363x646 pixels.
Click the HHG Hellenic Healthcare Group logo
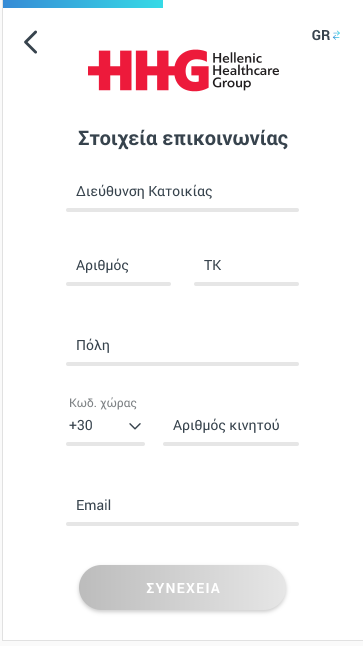tap(183, 70)
